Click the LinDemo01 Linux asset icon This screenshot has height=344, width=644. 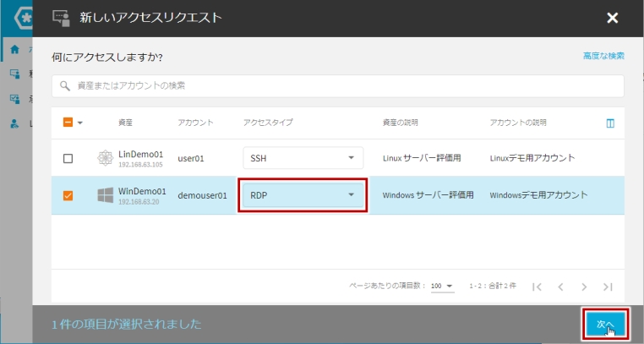105,158
